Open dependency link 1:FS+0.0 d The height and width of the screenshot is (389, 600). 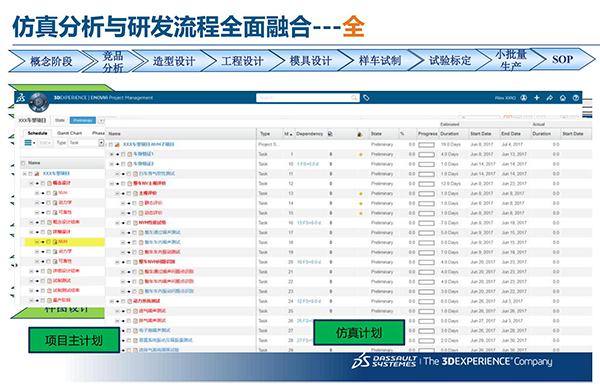308,164
